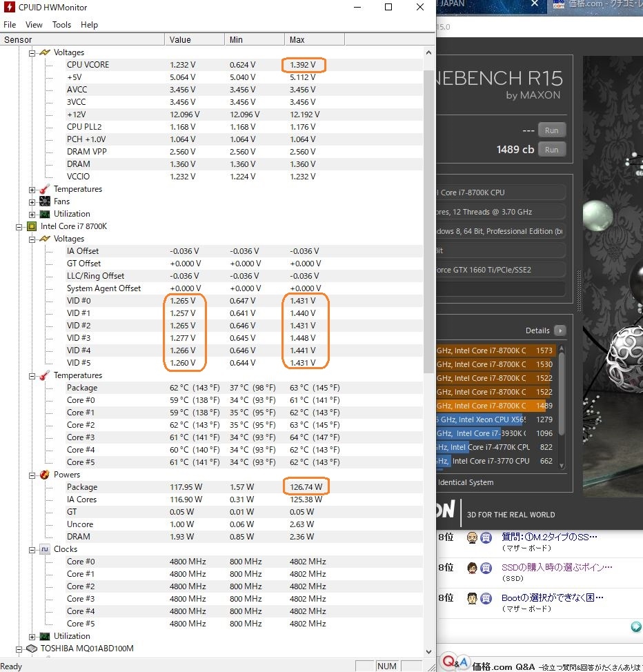The width and height of the screenshot is (643, 672).
Task: Click the round green arrow icon at bottom right
Action: pyautogui.click(x=636, y=627)
